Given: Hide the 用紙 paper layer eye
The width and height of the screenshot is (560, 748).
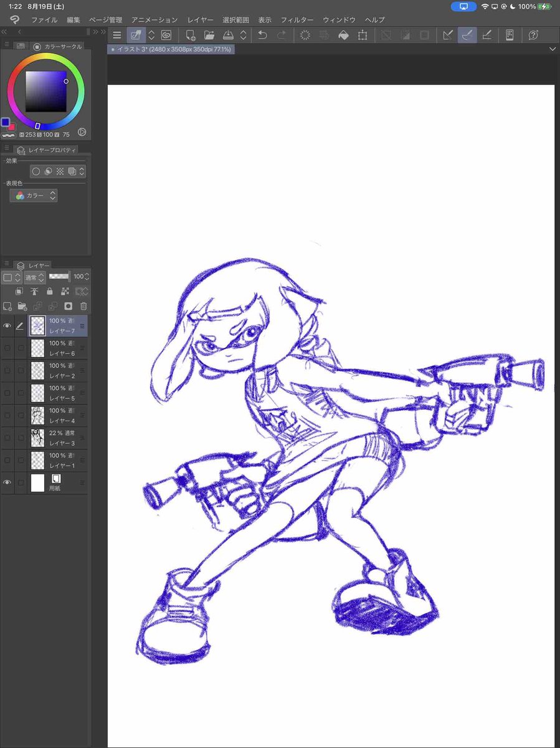Looking at the screenshot, I should pyautogui.click(x=7, y=482).
